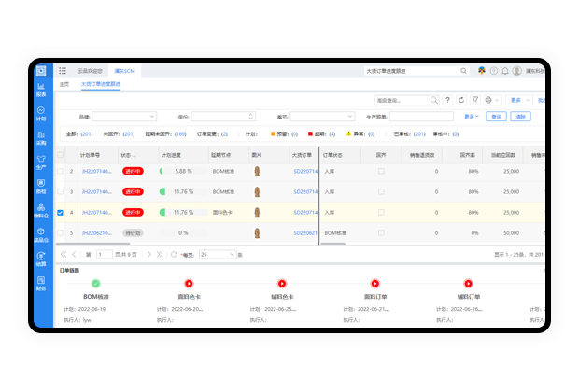Open the app grid launcher icon

click(63, 70)
